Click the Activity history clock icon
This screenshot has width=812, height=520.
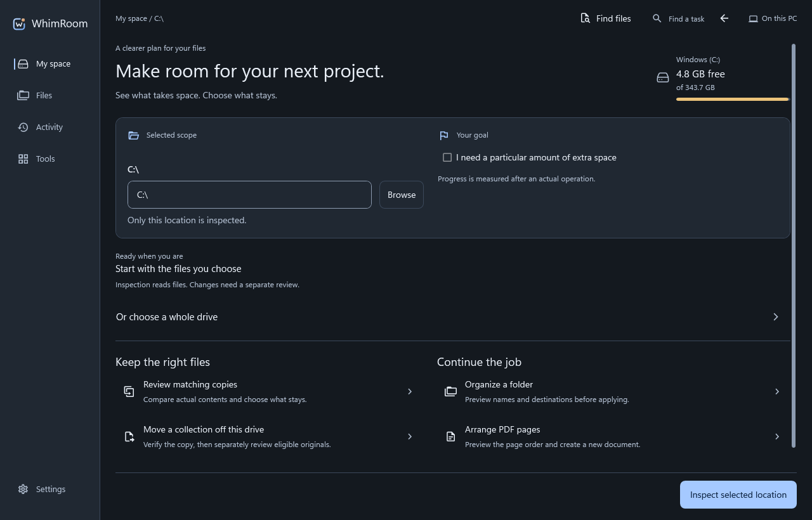pos(23,127)
